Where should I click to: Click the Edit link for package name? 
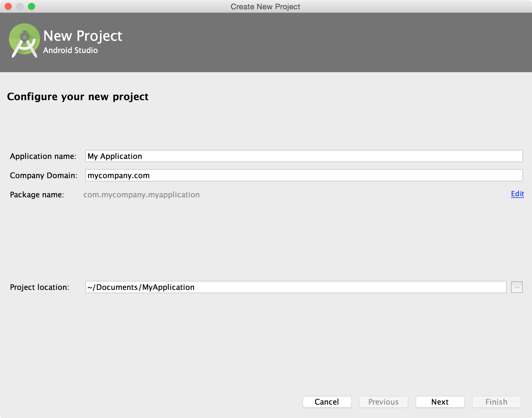(x=517, y=194)
